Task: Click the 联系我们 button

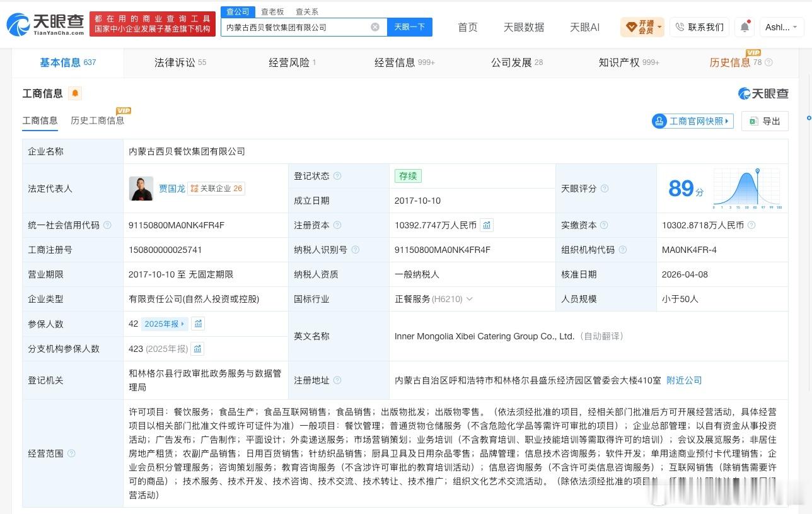Action: pos(699,27)
